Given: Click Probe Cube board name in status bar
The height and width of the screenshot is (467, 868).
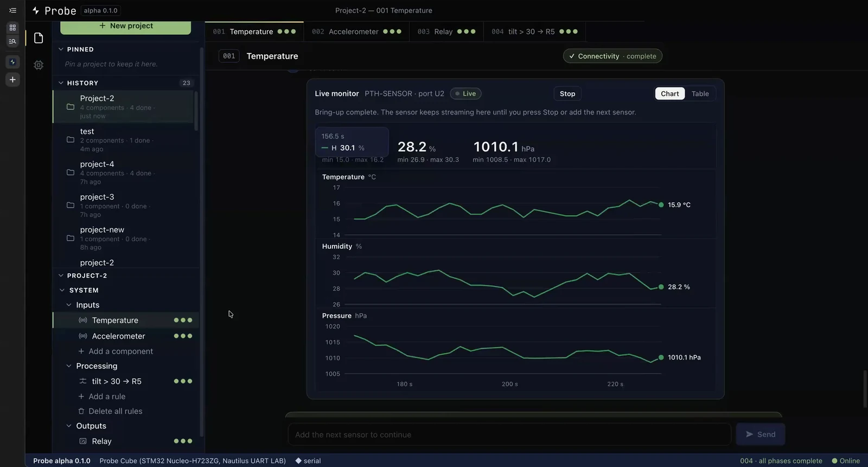Looking at the screenshot, I should pos(193,460).
